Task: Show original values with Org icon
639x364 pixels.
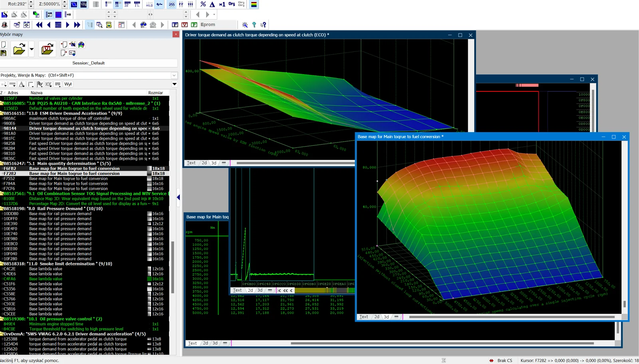Action: pos(232,4)
